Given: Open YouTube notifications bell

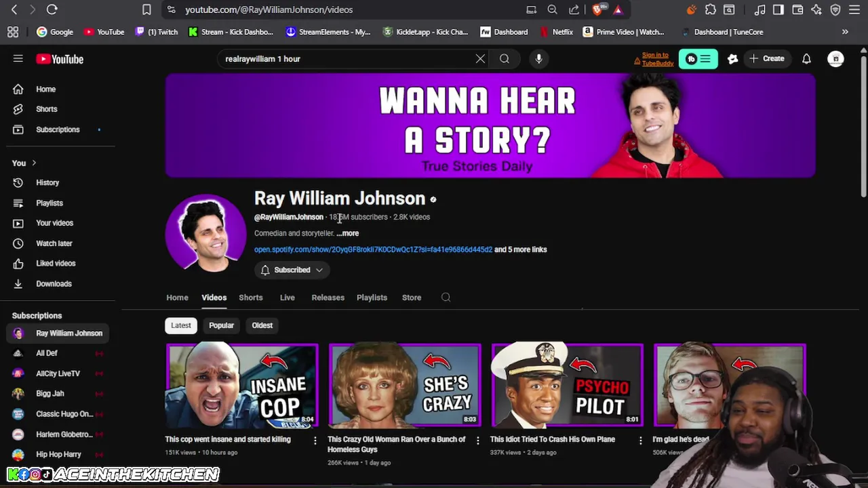Looking at the screenshot, I should pyautogui.click(x=806, y=59).
